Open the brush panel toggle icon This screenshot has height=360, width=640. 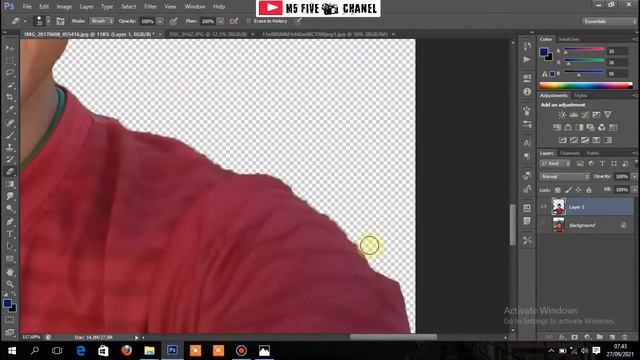pos(60,21)
